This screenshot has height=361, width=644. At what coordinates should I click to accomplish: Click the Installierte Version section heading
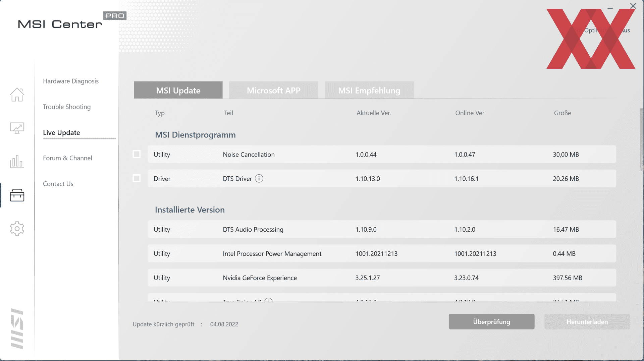coord(190,210)
